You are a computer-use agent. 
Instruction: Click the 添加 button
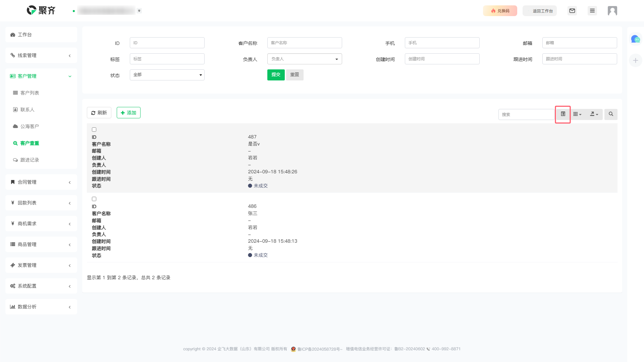coord(128,113)
